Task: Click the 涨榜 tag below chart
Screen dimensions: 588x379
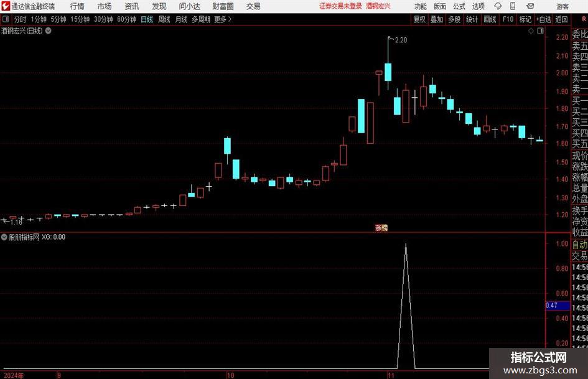Action: [x=381, y=228]
